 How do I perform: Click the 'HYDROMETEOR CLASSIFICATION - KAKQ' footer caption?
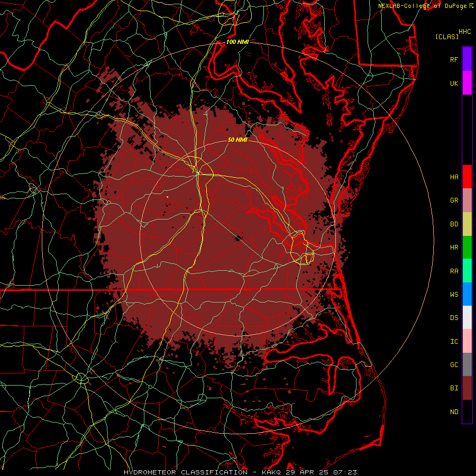pyautogui.click(x=203, y=472)
